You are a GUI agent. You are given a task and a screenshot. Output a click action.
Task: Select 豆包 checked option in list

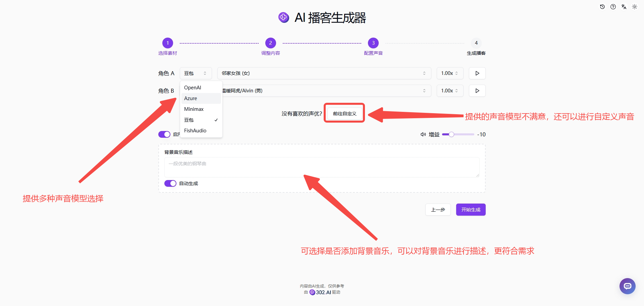pos(201,120)
